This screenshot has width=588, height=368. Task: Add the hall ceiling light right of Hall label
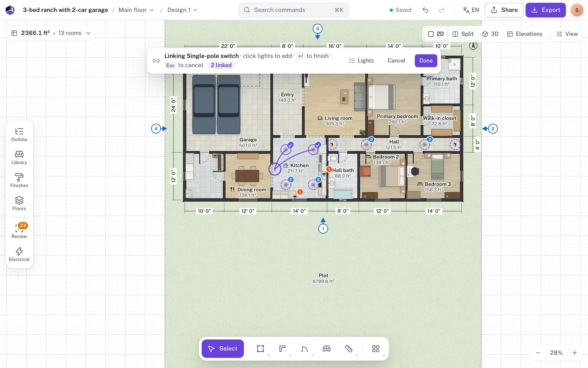[425, 144]
